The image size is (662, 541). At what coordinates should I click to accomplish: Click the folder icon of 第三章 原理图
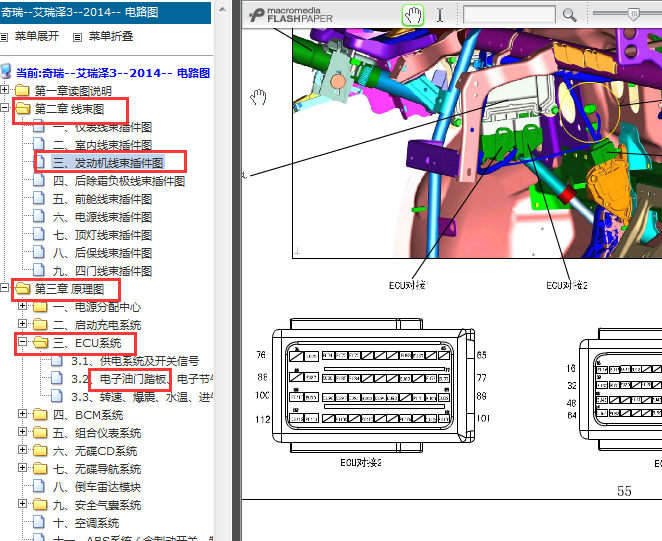coord(22,289)
